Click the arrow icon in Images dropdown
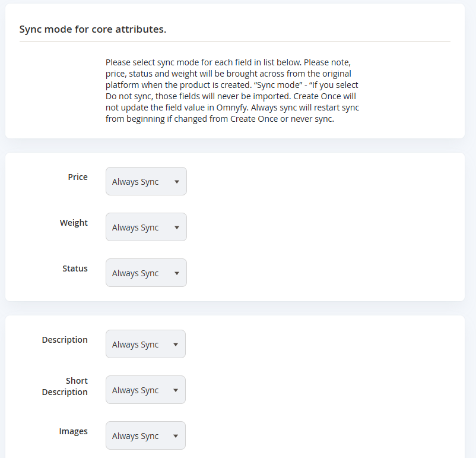Screen dimensions: 476x458 [176, 436]
